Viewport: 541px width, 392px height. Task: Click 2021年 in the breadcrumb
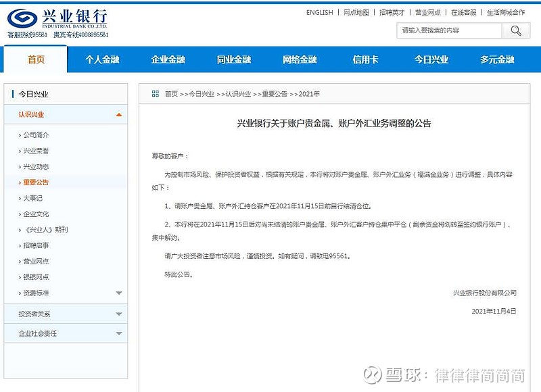tap(309, 94)
